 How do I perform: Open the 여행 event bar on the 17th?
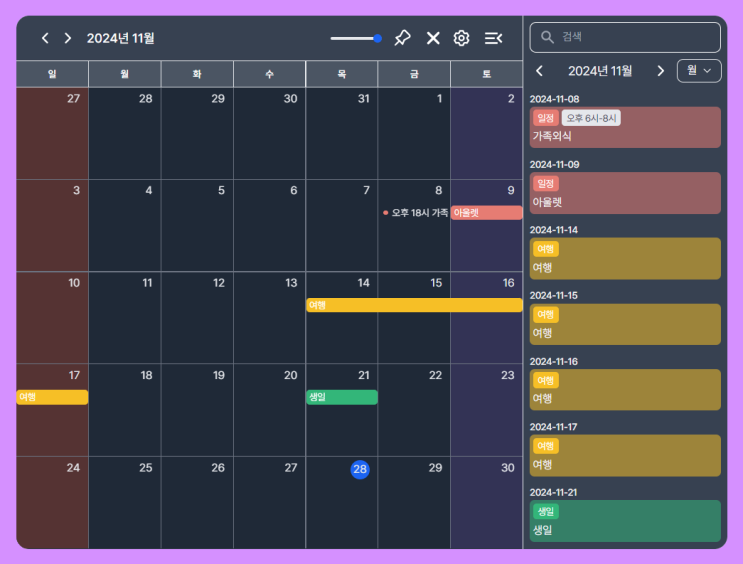tap(52, 397)
